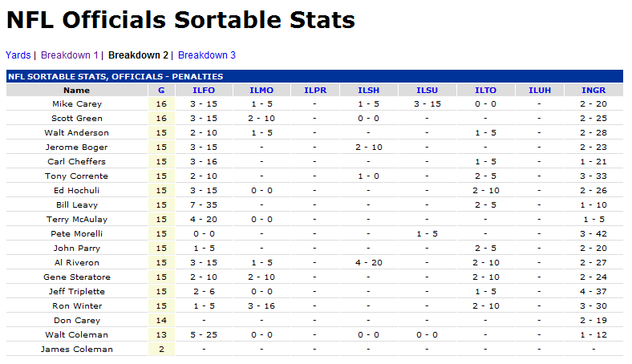Screen dimensions: 632x364
Task: Click James Coleman's games value
Action: [161, 350]
